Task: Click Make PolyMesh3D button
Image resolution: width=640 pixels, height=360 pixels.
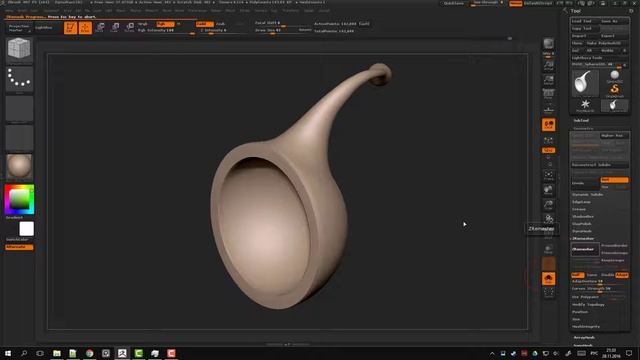Action: 607,43
